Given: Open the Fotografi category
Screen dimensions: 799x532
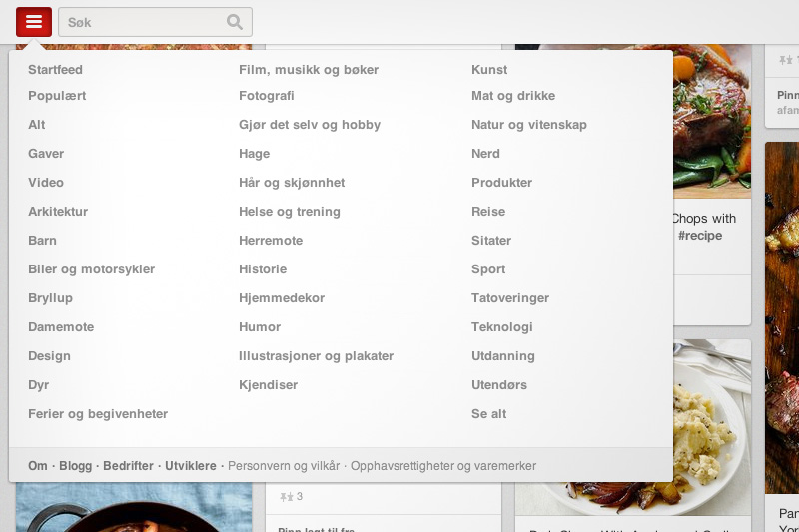Looking at the screenshot, I should (267, 96).
